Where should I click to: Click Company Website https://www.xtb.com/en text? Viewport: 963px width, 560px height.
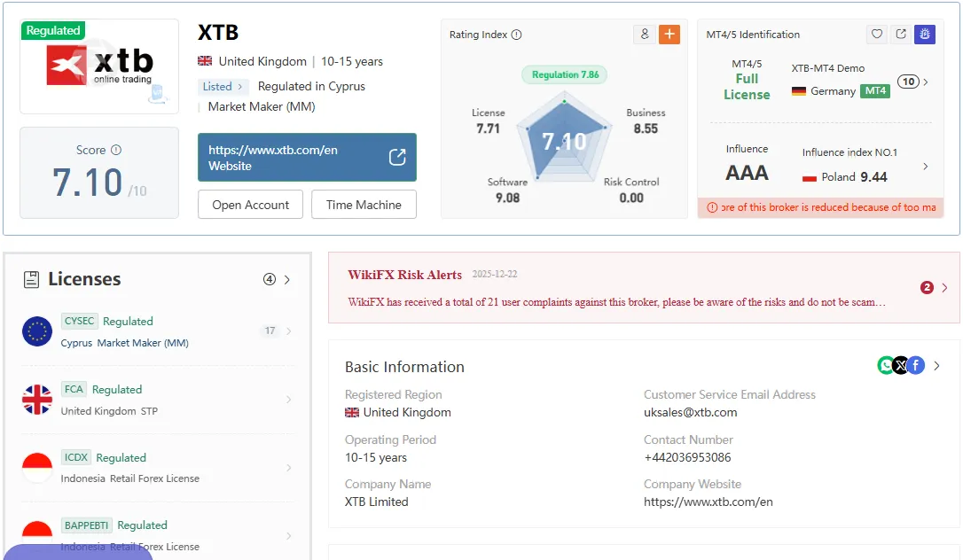coord(709,502)
